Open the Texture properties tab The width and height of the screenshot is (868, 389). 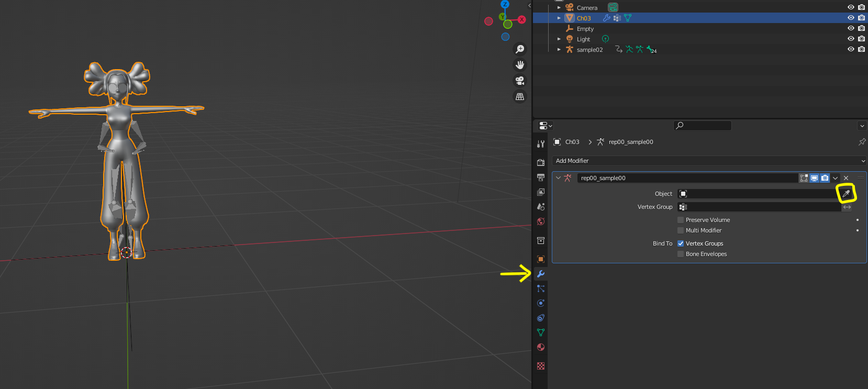[x=541, y=366]
